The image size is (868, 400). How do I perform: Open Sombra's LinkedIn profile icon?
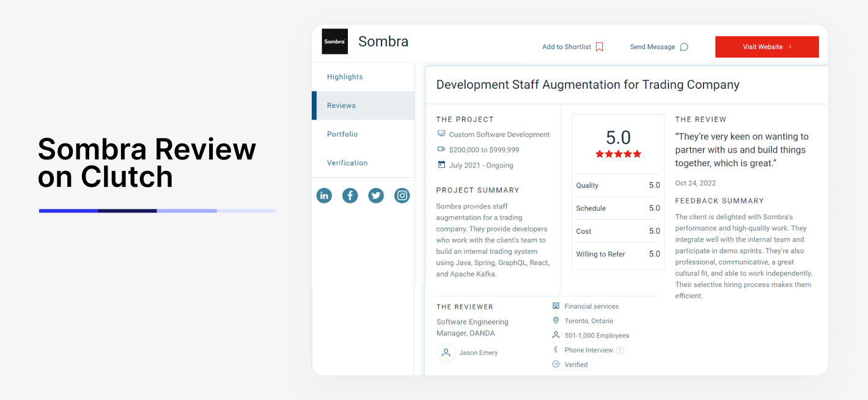coord(324,195)
